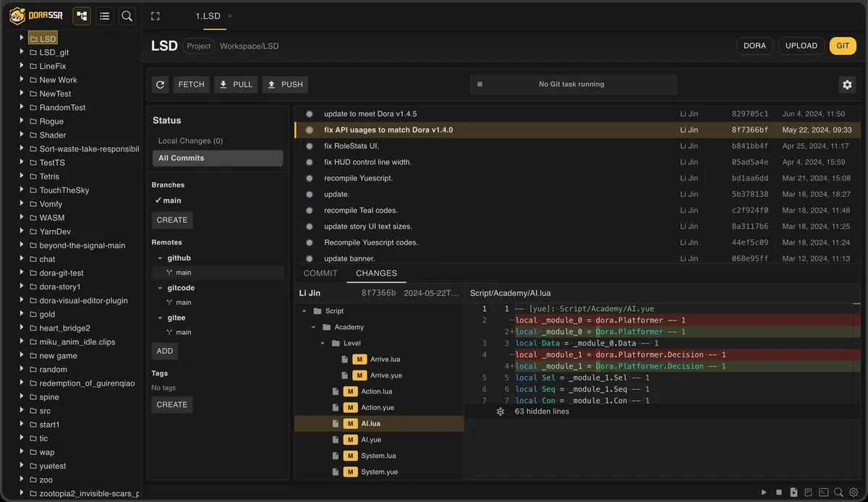Open the console terminal icon
The height and width of the screenshot is (502, 868).
(x=823, y=493)
